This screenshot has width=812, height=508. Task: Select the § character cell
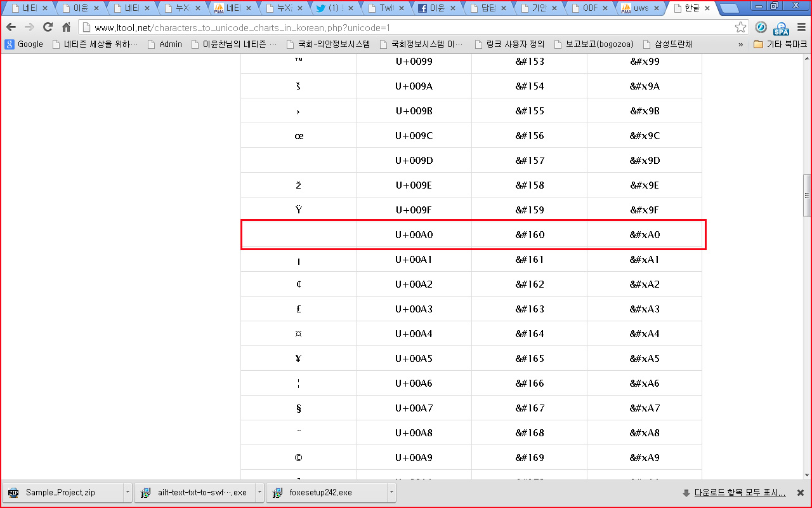298,408
